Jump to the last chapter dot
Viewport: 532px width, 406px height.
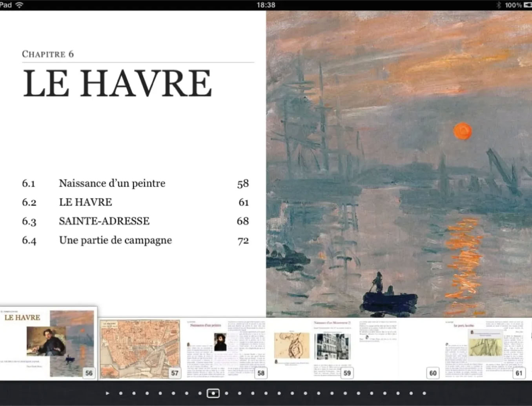coord(424,393)
